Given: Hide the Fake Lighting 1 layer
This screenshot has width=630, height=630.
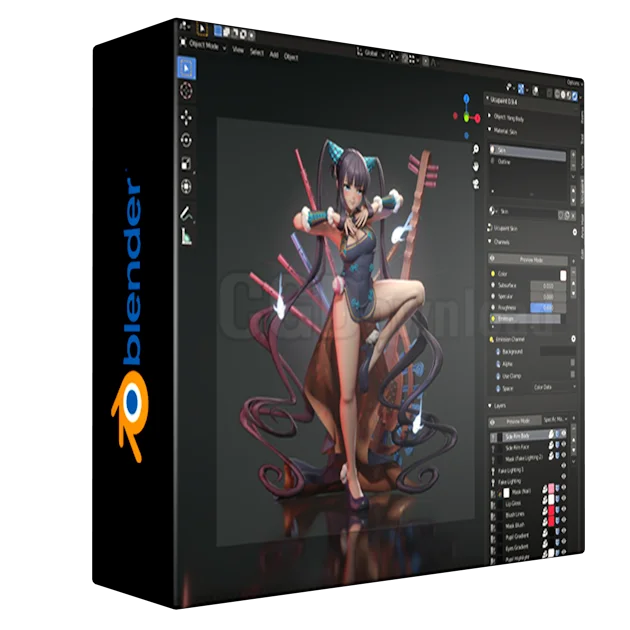Looking at the screenshot, I should [x=564, y=465].
